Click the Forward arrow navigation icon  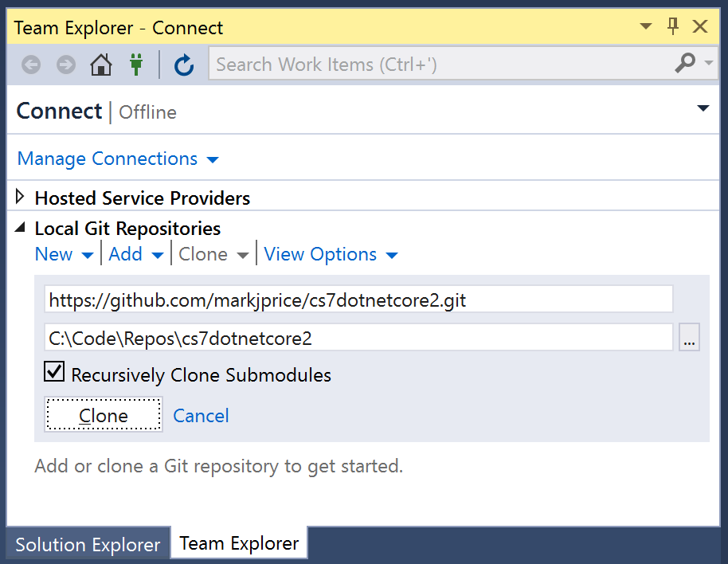[66, 65]
